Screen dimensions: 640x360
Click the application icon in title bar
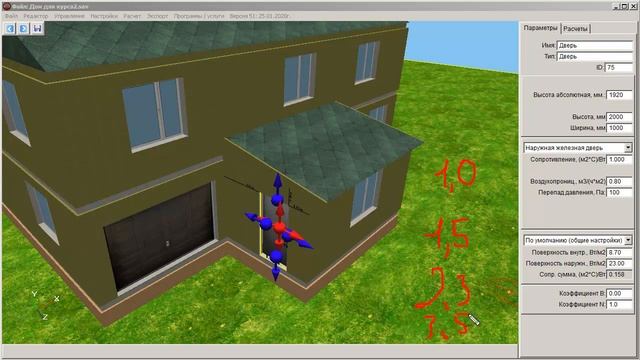(7, 6)
